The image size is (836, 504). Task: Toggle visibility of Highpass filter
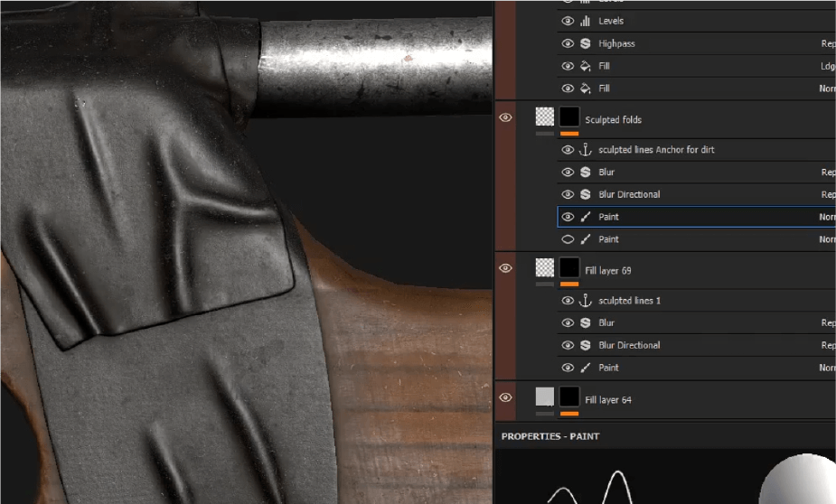568,43
